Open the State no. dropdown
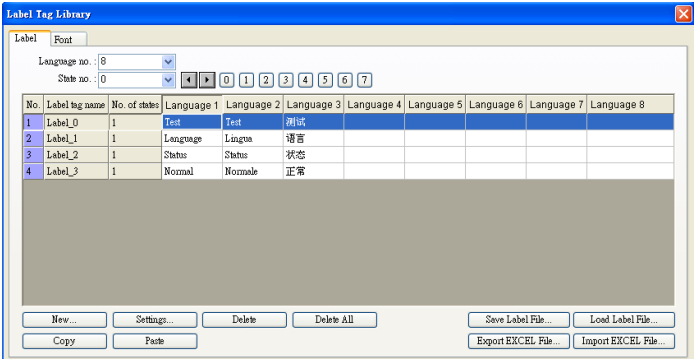Image resolution: width=695 pixels, height=363 pixels. (x=168, y=80)
